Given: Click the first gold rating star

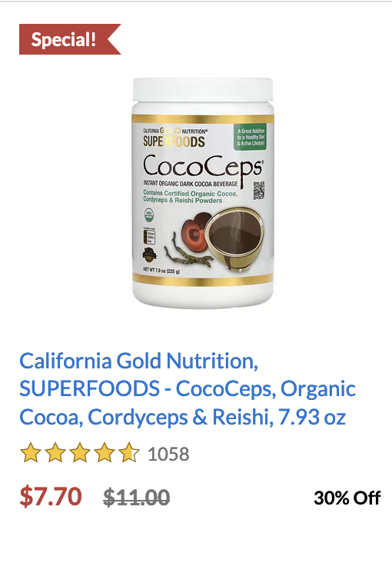Looking at the screenshot, I should point(31,453).
